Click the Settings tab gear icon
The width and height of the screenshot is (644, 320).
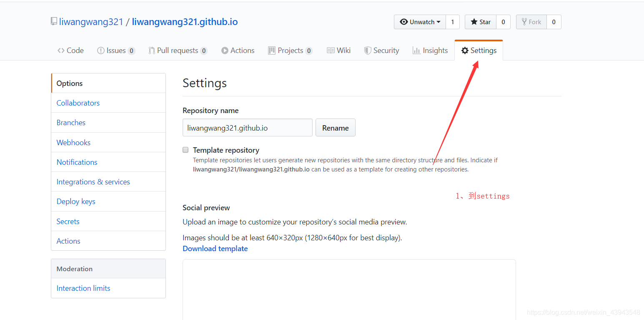pyautogui.click(x=465, y=50)
